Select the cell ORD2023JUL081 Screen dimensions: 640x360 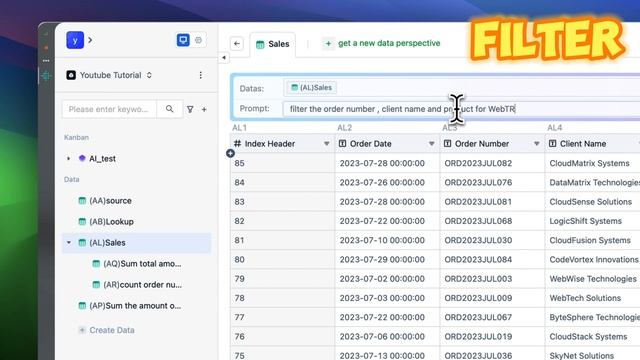492,202
